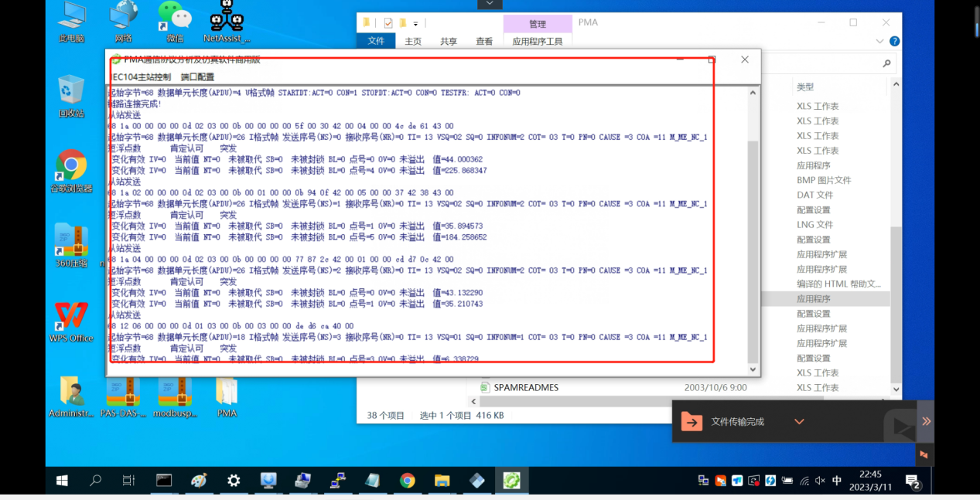The width and height of the screenshot is (980, 500).
Task: Open File Explorer from the taskbar
Action: (x=442, y=481)
